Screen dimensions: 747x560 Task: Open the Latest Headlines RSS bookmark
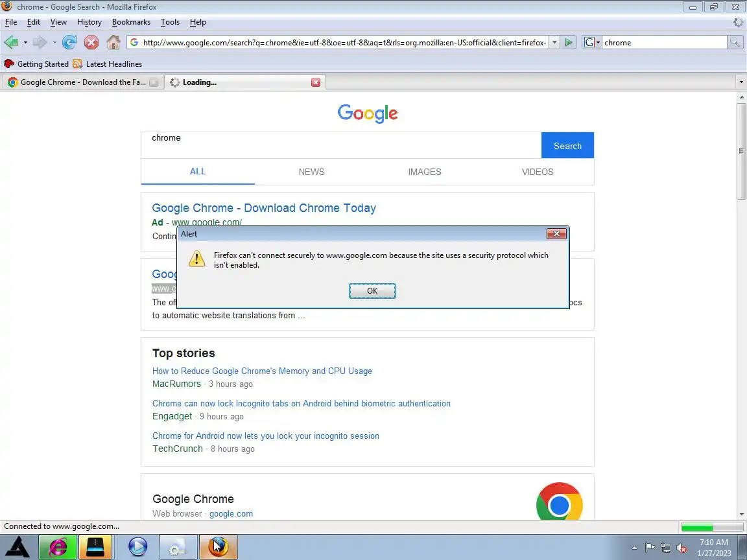(x=108, y=64)
